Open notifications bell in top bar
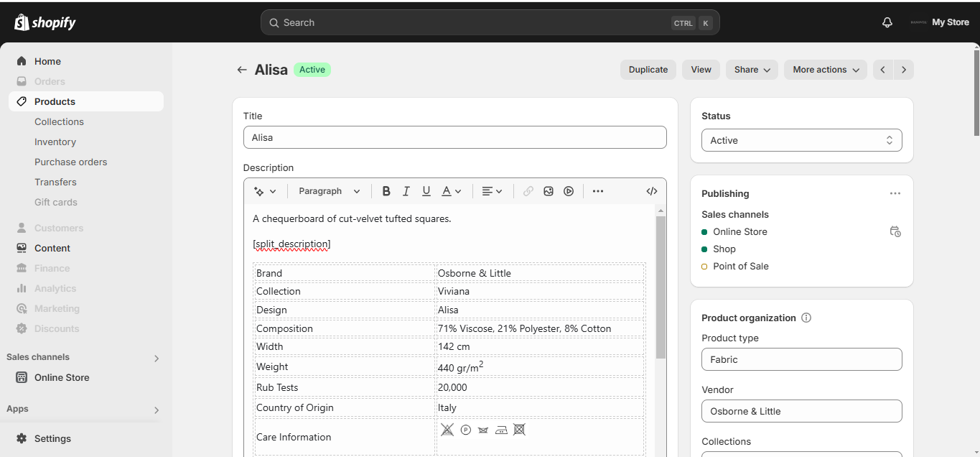Image resolution: width=980 pixels, height=457 pixels. pos(887,22)
